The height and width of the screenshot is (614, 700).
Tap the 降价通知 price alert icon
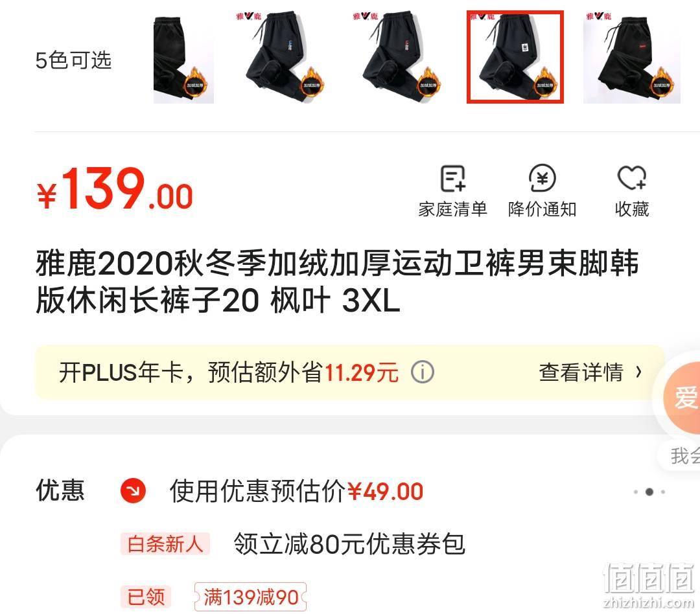542,179
